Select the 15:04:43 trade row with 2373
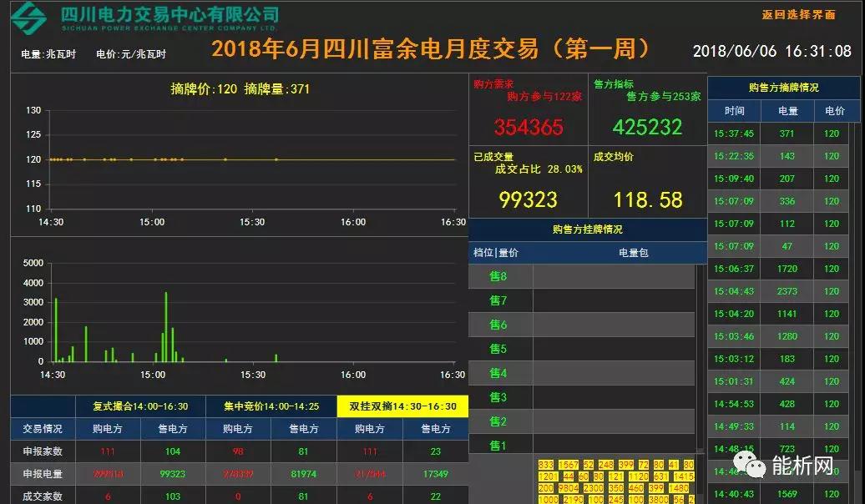The width and height of the screenshot is (865, 504). [x=783, y=291]
